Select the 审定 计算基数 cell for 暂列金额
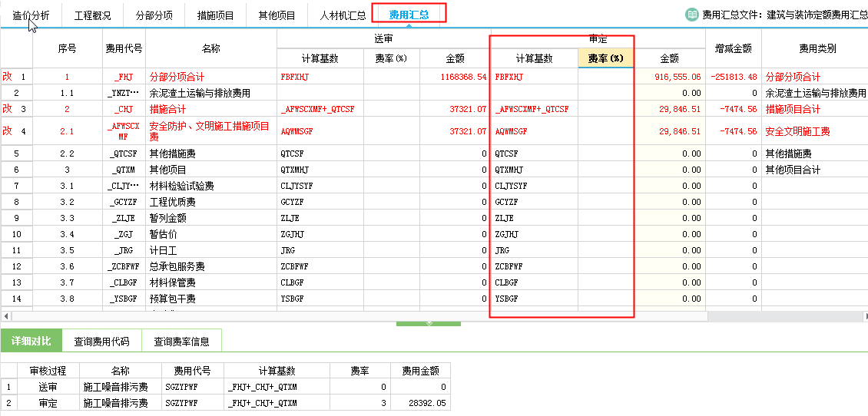 click(534, 218)
